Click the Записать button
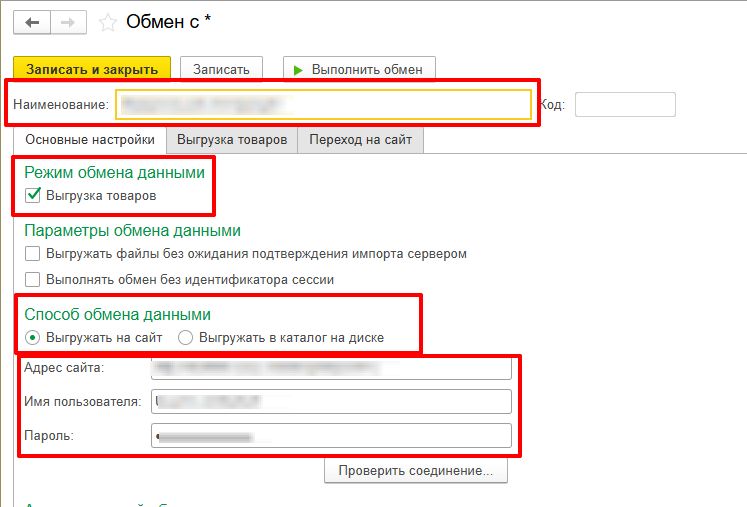 click(221, 69)
